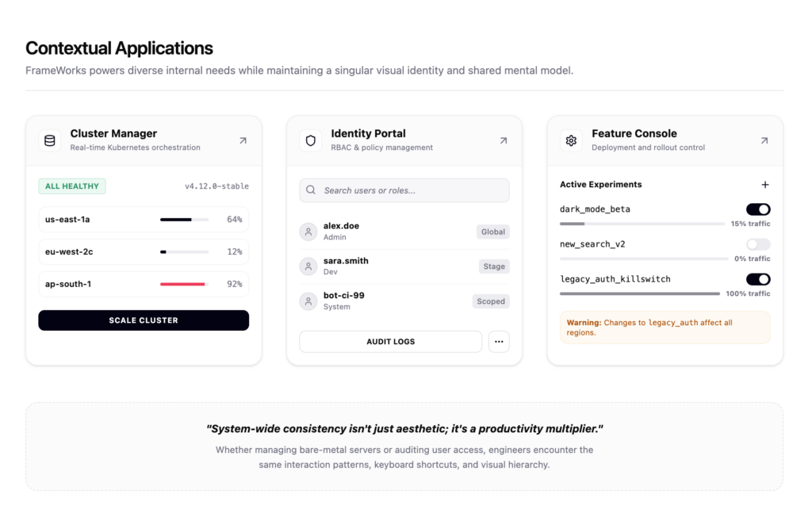The image size is (812, 529).
Task: Click the Feature Console gear icon
Action: point(571,140)
